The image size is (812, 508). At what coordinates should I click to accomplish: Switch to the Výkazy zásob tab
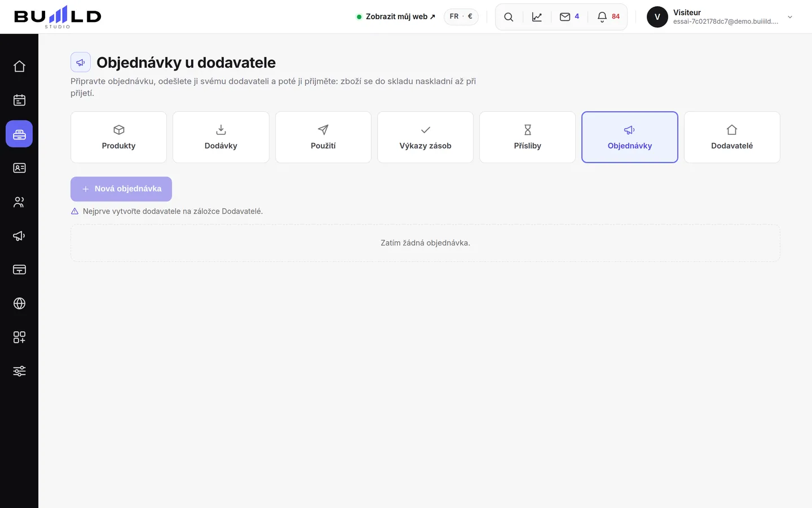pos(425,137)
